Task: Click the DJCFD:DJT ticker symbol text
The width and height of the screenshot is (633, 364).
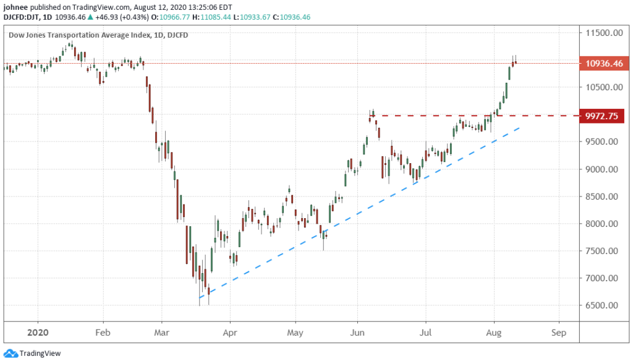Action: [x=26, y=18]
